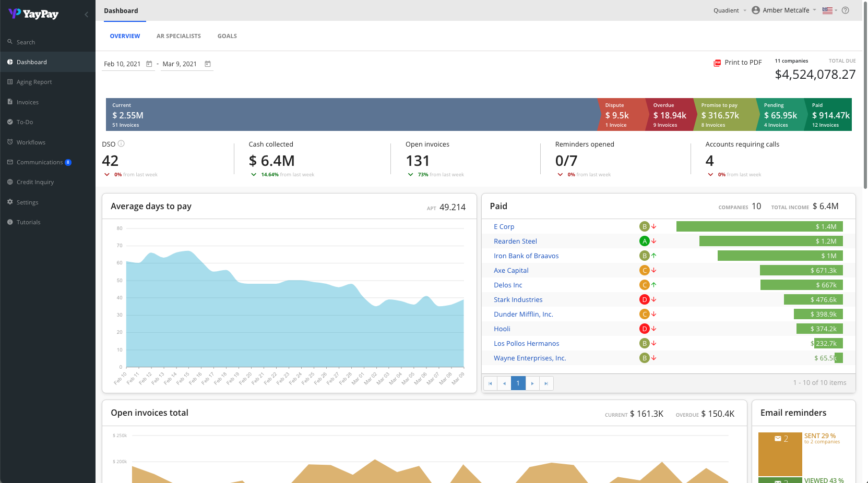Image resolution: width=868 pixels, height=483 pixels.
Task: Go to next page of Paid companies
Action: [532, 383]
